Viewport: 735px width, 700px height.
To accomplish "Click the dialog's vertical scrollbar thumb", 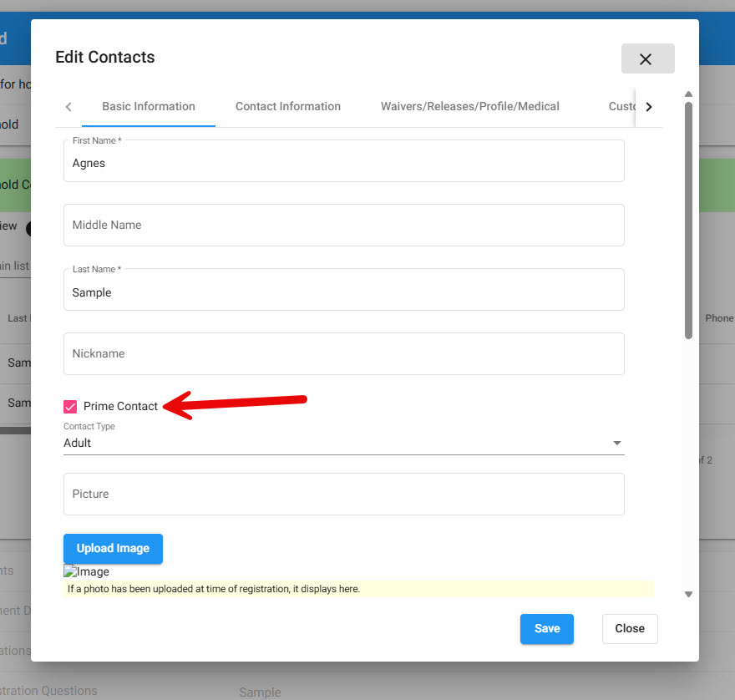I will pyautogui.click(x=688, y=217).
